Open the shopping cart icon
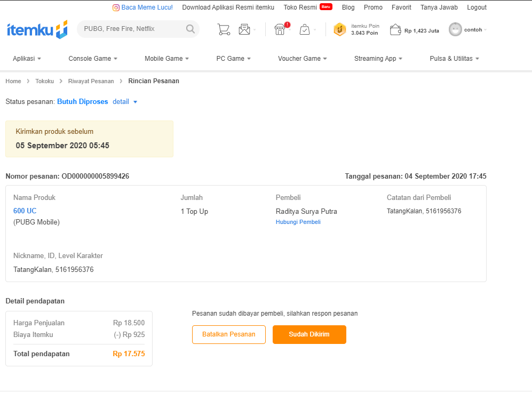Image resolution: width=532 pixels, height=393 pixels. pyautogui.click(x=224, y=29)
